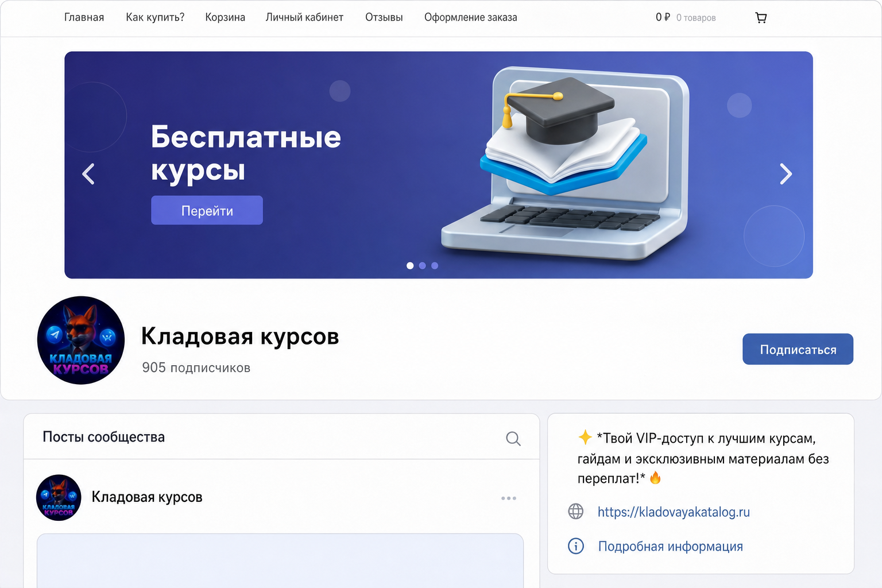Click the globe icon beside website link
Image resolution: width=882 pixels, height=588 pixels.
tap(576, 511)
